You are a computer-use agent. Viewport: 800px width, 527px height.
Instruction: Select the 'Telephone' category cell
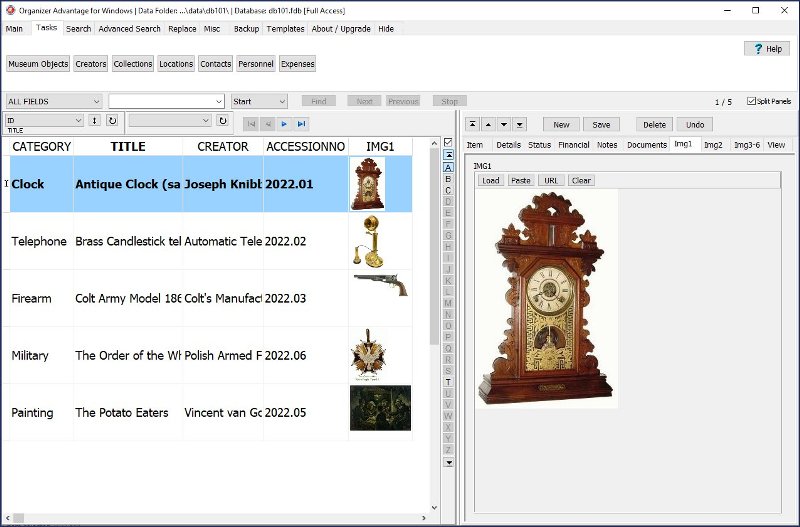pyautogui.click(x=42, y=241)
